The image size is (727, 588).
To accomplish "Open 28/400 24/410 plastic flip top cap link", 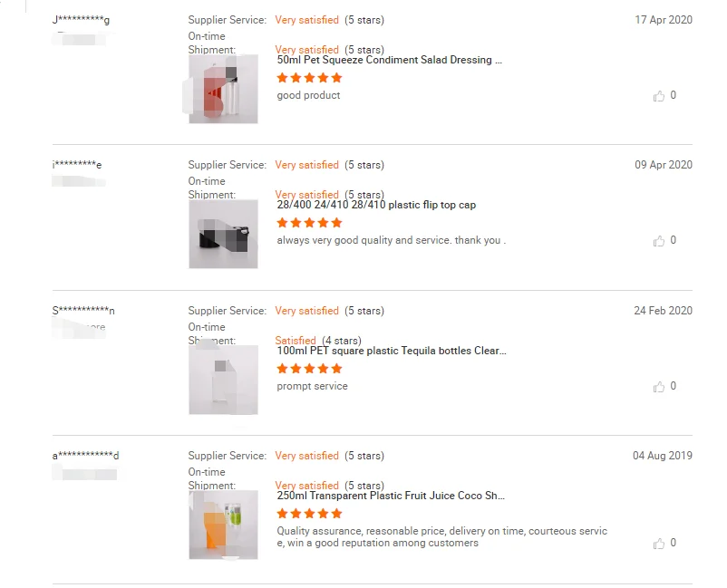I will click(x=376, y=205).
